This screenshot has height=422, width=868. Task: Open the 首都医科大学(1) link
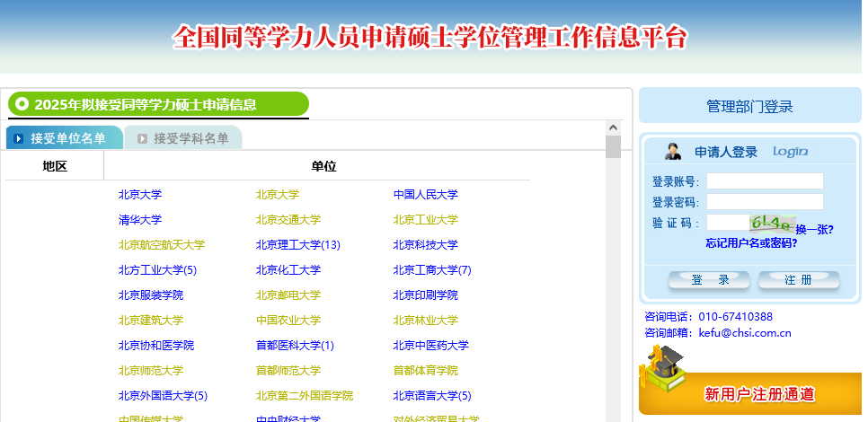(x=295, y=346)
